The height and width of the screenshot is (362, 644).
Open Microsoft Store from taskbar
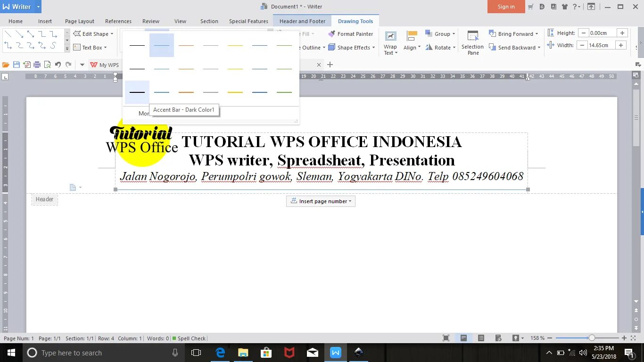(266, 353)
